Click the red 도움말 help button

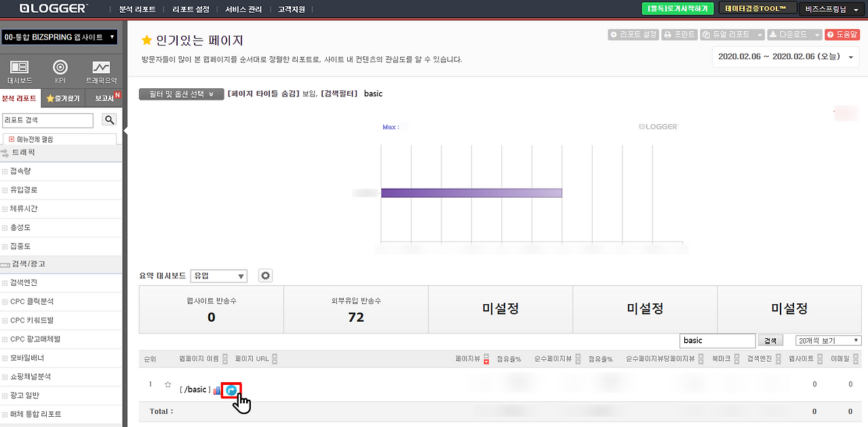coord(842,35)
